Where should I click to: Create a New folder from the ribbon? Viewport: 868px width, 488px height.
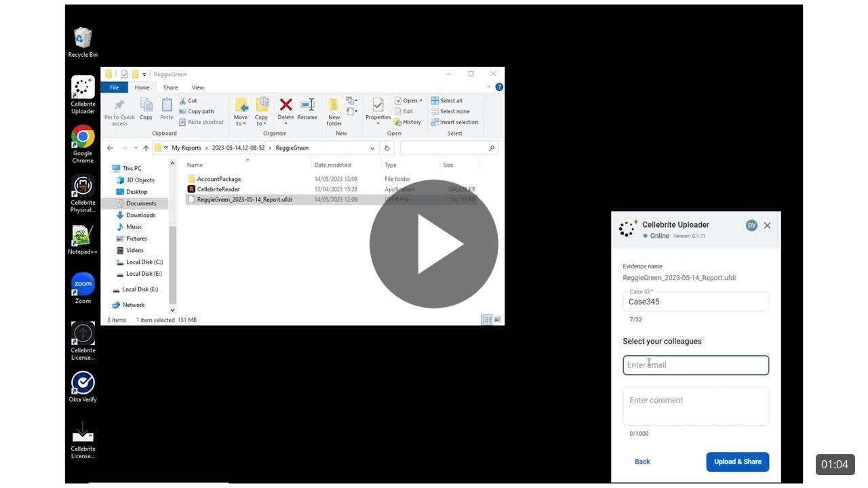pos(334,112)
